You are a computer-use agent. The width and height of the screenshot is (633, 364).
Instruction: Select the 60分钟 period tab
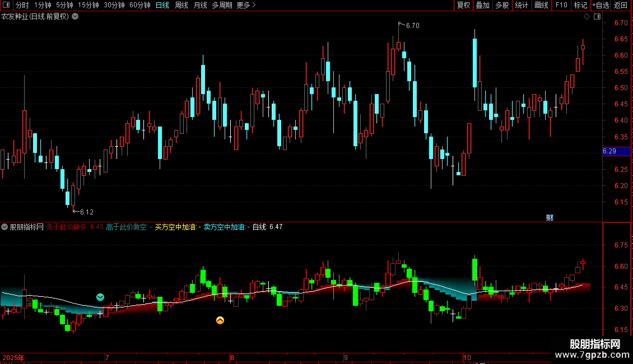coord(140,5)
